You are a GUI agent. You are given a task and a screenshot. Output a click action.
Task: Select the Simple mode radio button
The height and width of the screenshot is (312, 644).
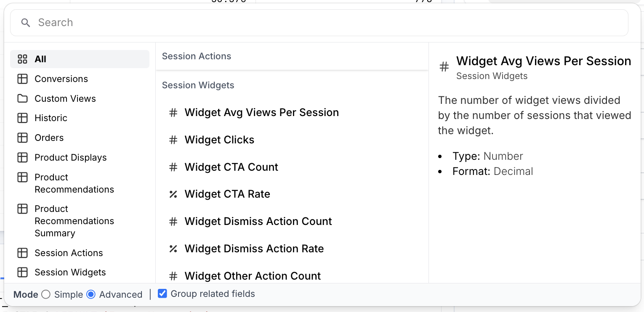(46, 294)
